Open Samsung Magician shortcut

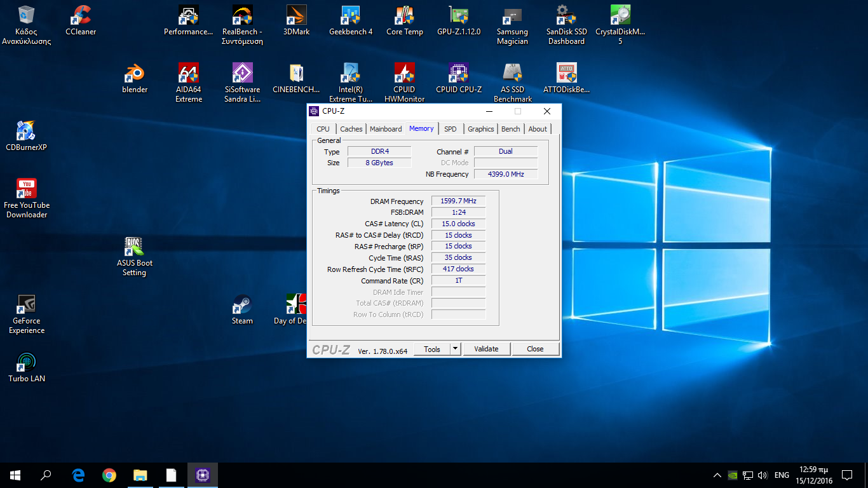512,25
